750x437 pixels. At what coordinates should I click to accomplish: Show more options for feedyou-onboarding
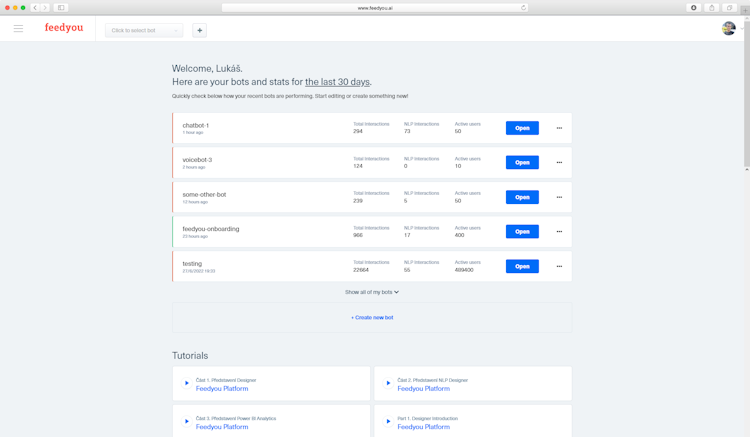(559, 231)
